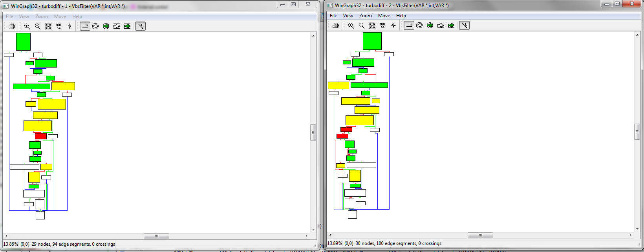Open the Zoom menu in turbodiff - 2 window
The image size is (644, 252).
[x=365, y=16]
